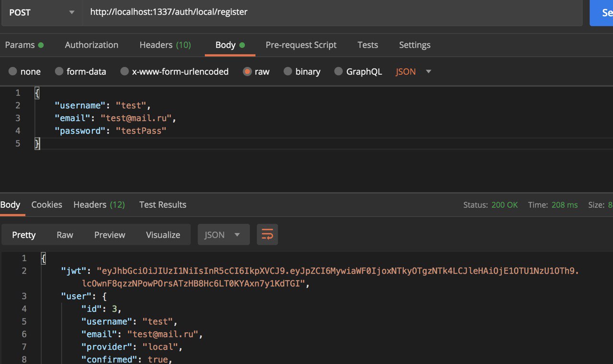
Task: Select the Preview response view
Action: point(110,235)
